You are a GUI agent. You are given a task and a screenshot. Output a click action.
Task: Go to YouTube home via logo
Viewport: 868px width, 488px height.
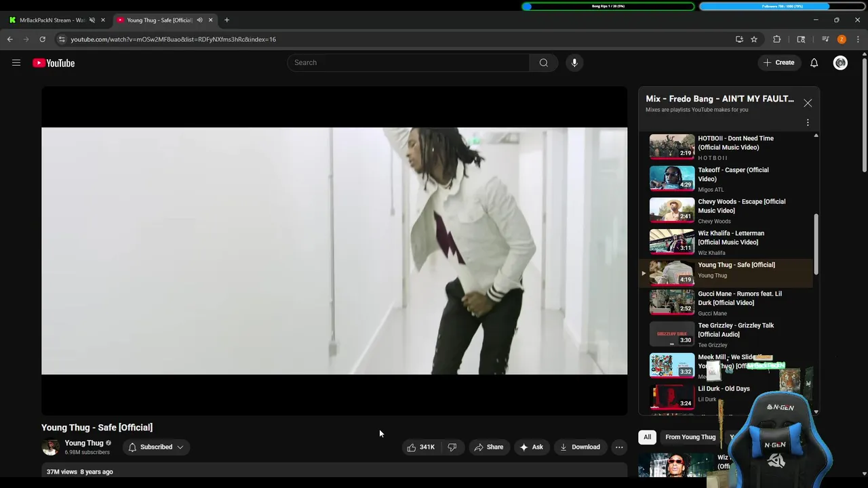(54, 63)
